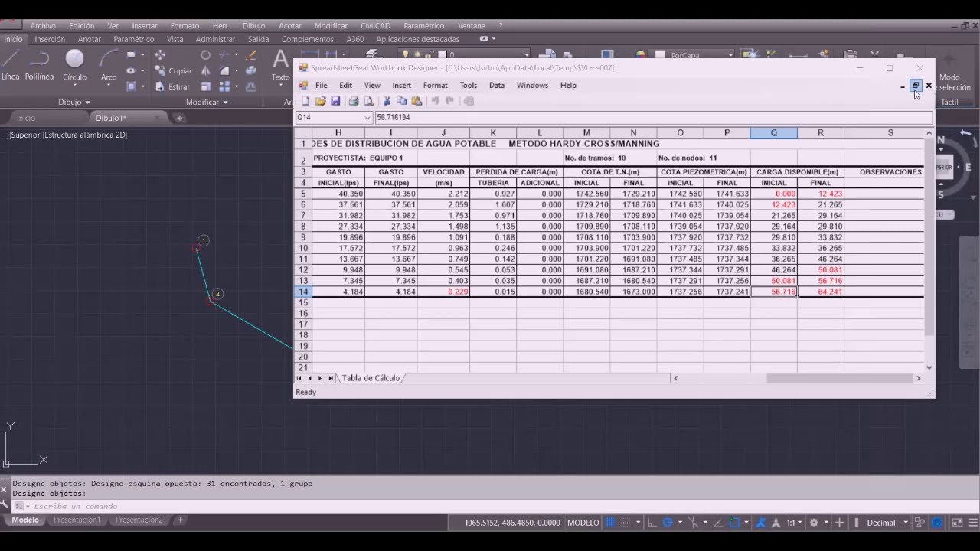Click Paste icon in SpreadsheetGear toolbar
Screen dimensions: 980x551
pyautogui.click(x=416, y=101)
